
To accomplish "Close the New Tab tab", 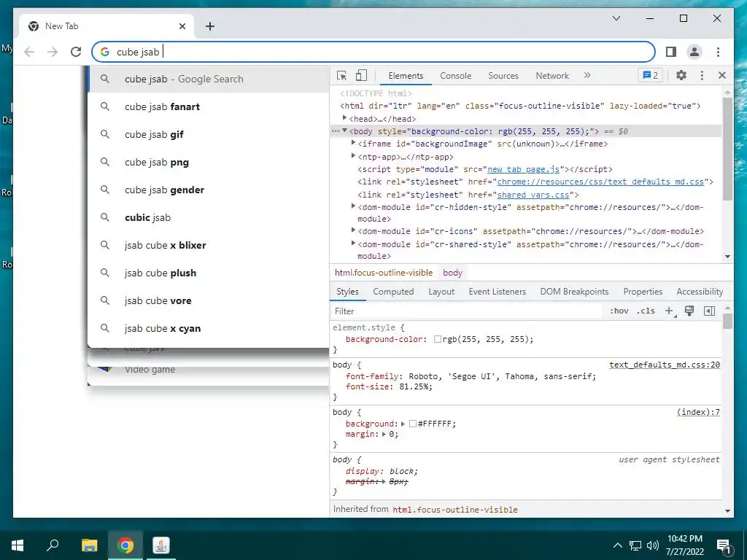I will click(182, 26).
